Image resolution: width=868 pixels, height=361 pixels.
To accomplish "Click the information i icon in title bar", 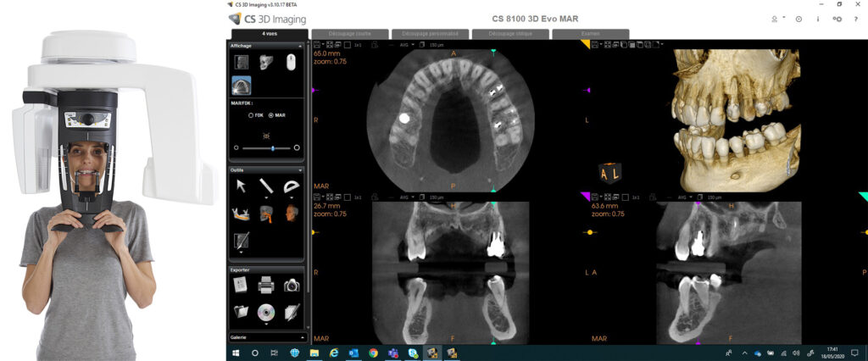I will click(818, 19).
